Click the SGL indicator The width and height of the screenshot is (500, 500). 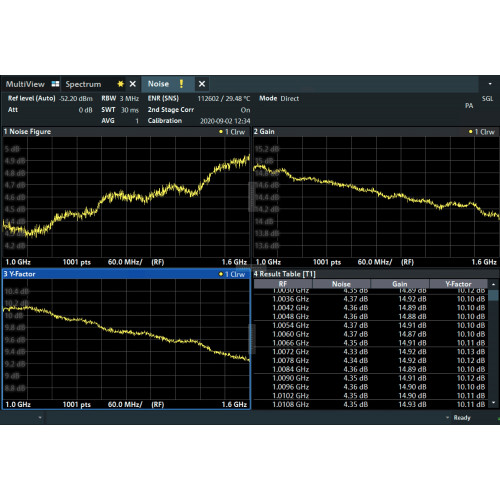[x=487, y=99]
